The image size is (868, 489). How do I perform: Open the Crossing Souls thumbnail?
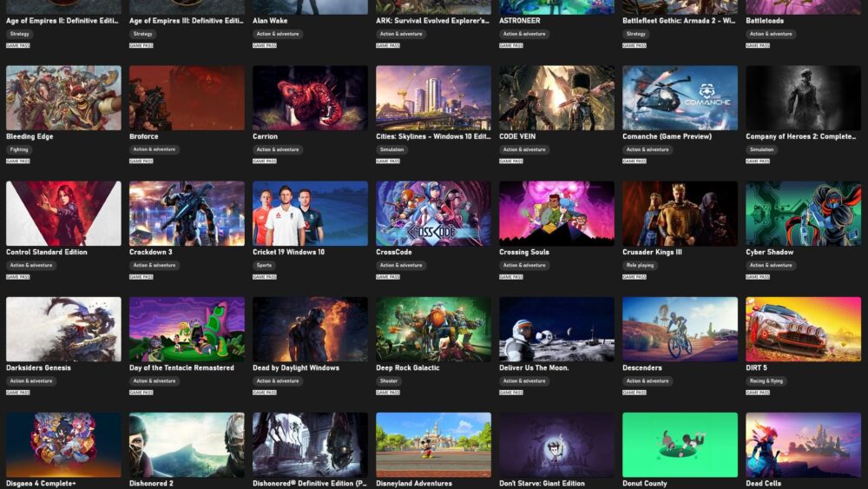click(x=557, y=213)
